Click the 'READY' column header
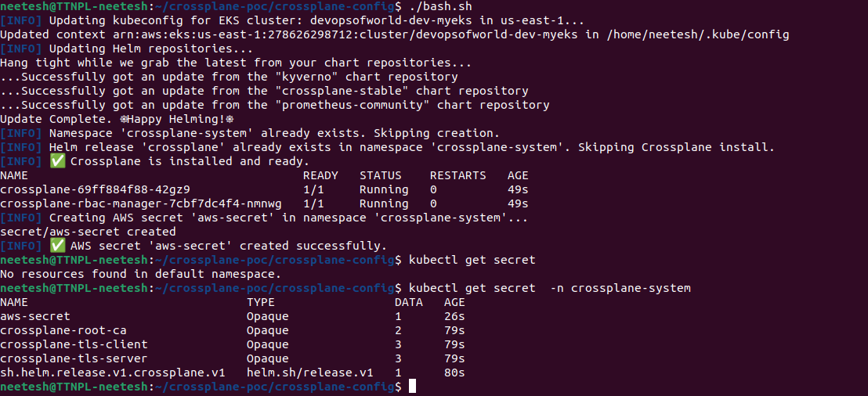 tap(320, 175)
